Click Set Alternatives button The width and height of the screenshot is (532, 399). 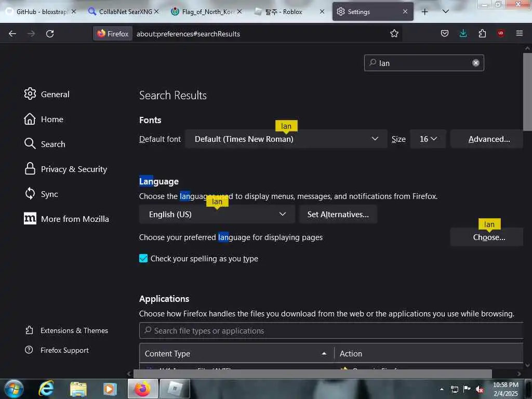338,215
